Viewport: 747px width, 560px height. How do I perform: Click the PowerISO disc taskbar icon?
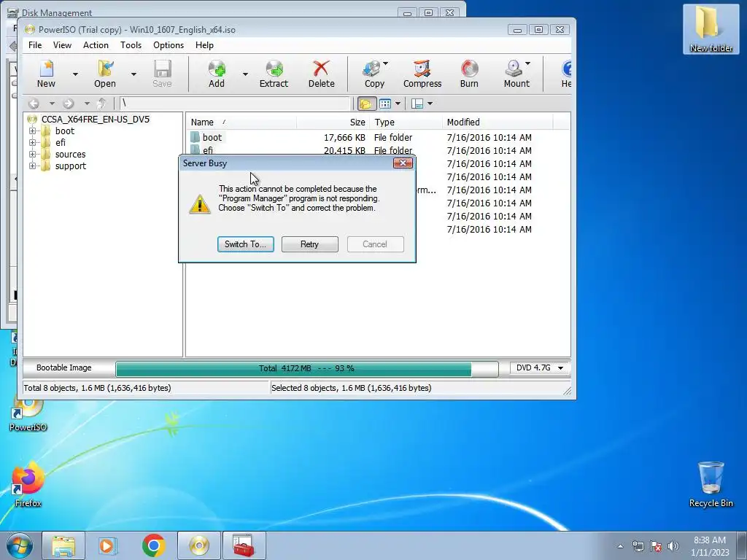pyautogui.click(x=198, y=545)
